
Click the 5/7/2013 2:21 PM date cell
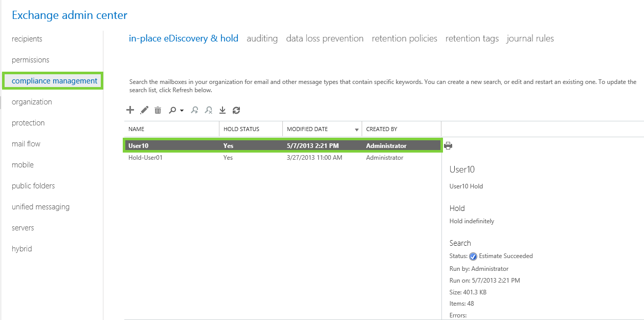point(313,146)
